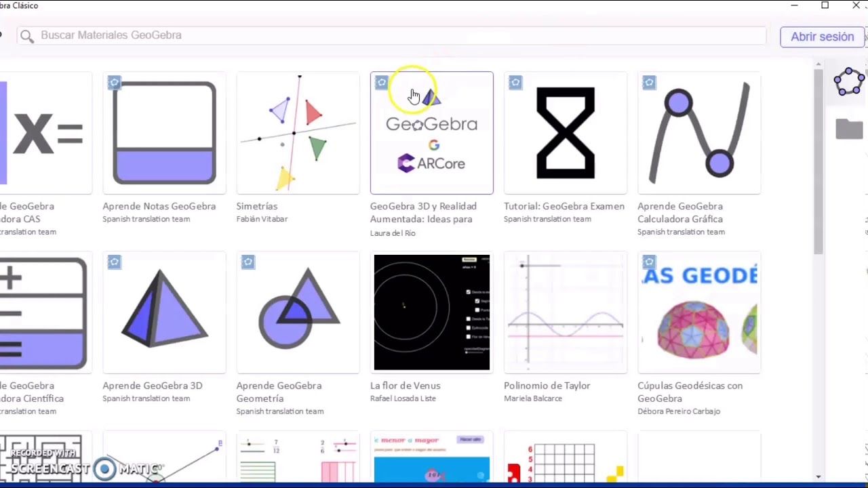This screenshot has width=868, height=488.
Task: Click the Aprende Notas GeoGebra title
Action: click(159, 206)
